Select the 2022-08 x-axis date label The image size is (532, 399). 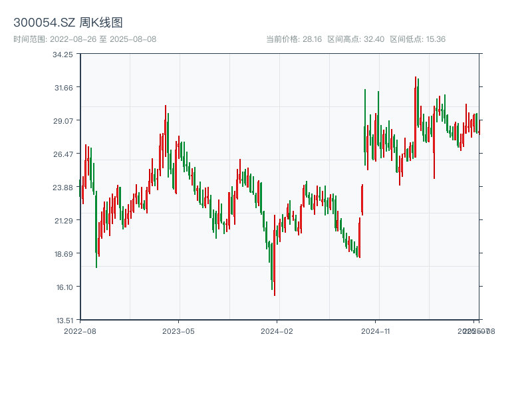80,331
